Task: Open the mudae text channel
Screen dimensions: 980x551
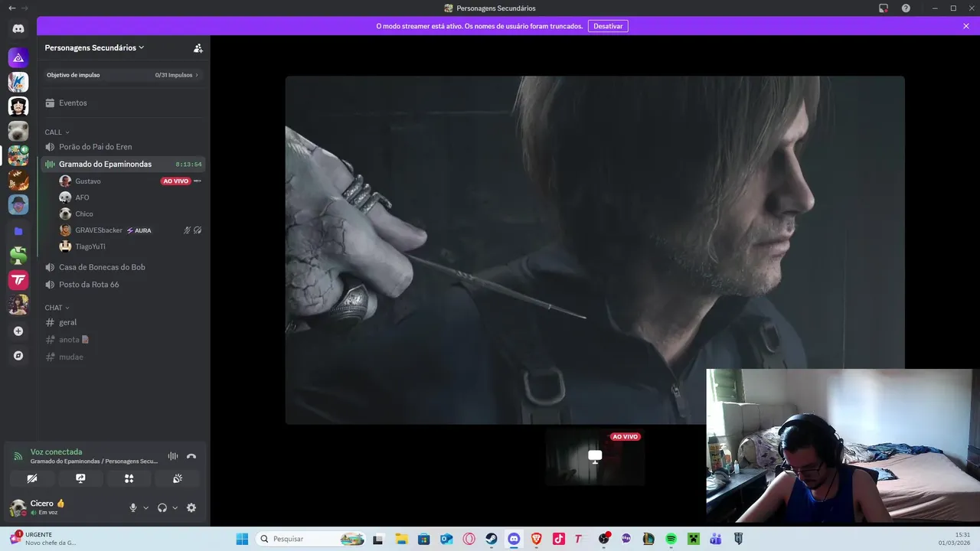Action: click(122, 357)
